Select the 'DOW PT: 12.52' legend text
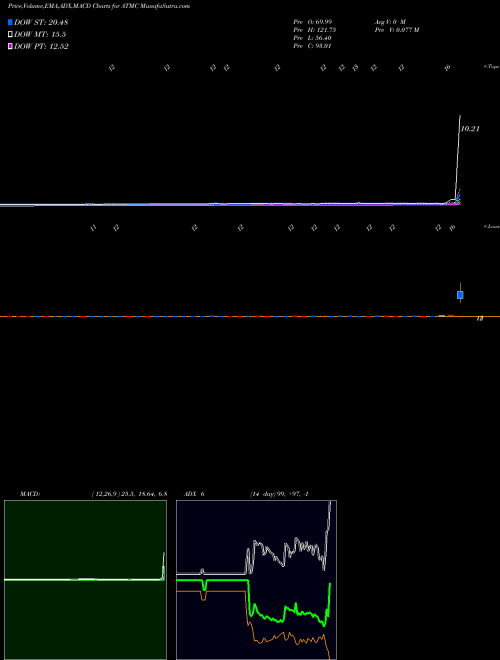The image size is (500, 660). tap(41, 46)
